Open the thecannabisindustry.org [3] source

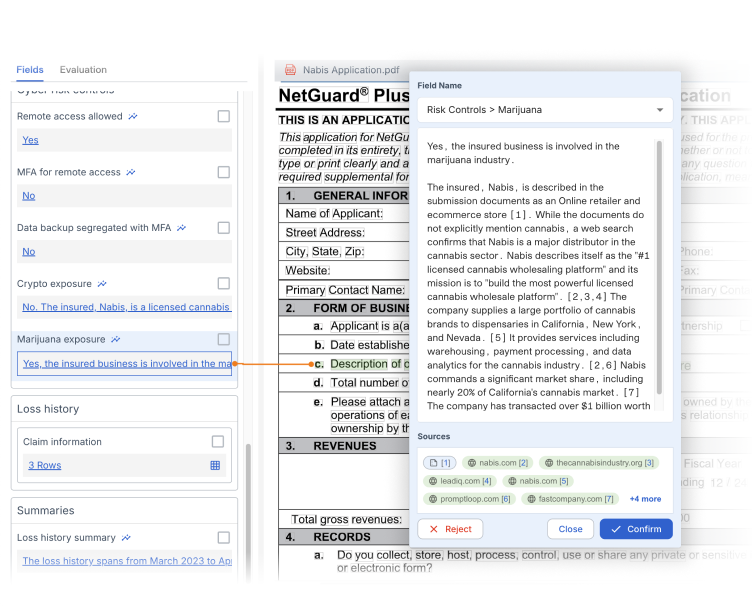599,463
